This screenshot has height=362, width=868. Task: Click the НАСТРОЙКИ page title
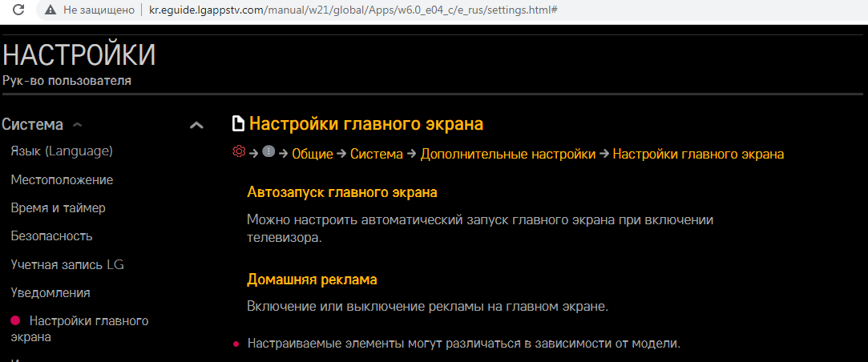coord(79,54)
